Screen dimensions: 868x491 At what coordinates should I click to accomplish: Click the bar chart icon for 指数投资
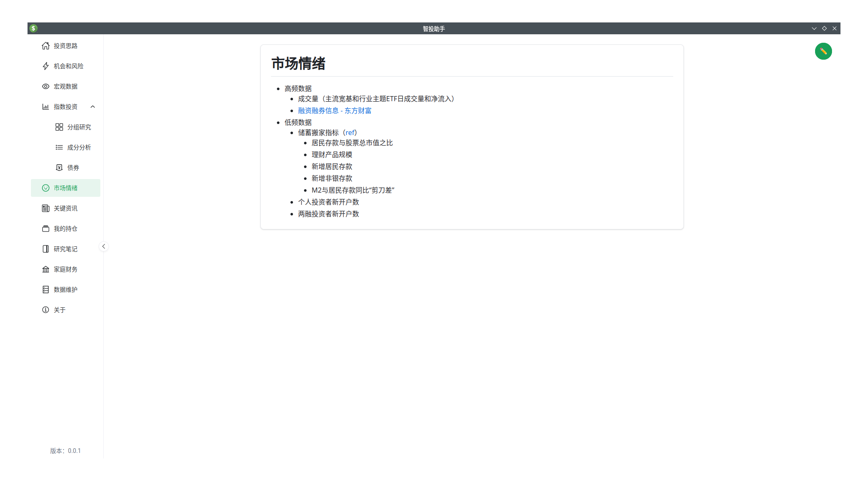click(46, 107)
